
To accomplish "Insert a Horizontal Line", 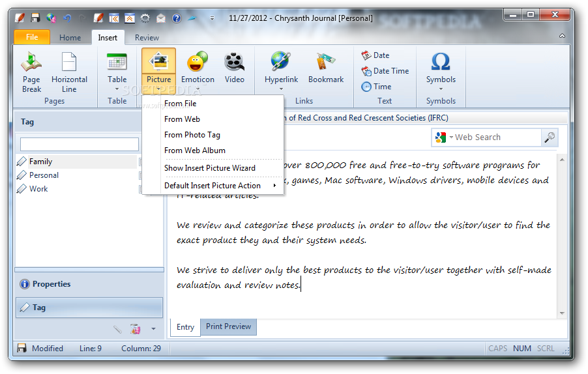I will tap(69, 72).
